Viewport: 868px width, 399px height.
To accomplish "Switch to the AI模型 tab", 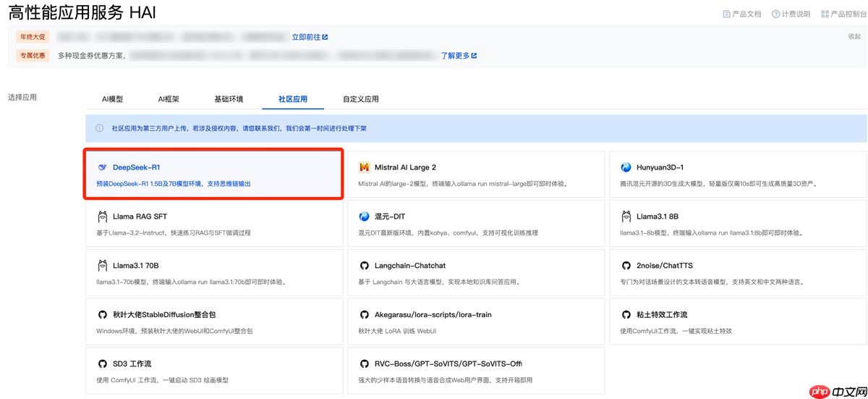I will [x=112, y=99].
